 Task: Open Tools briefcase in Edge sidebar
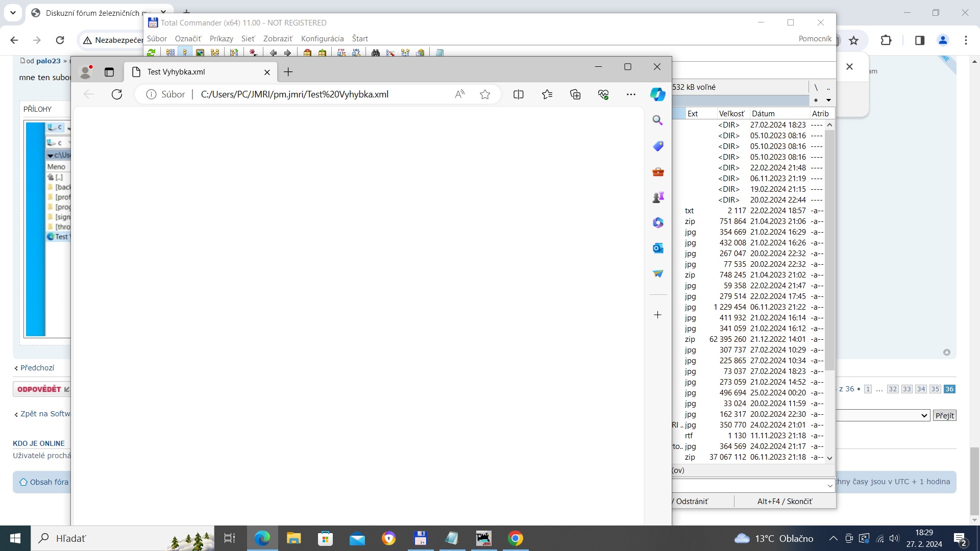coord(658,172)
